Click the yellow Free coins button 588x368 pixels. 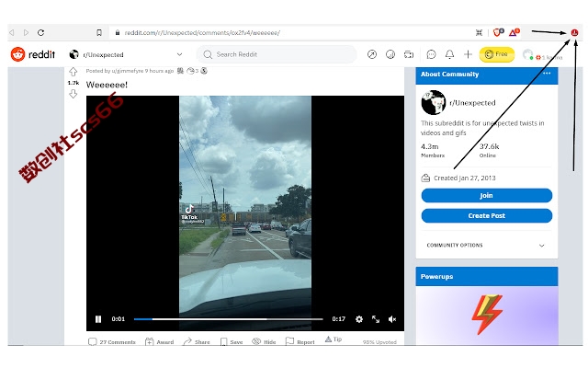click(496, 54)
